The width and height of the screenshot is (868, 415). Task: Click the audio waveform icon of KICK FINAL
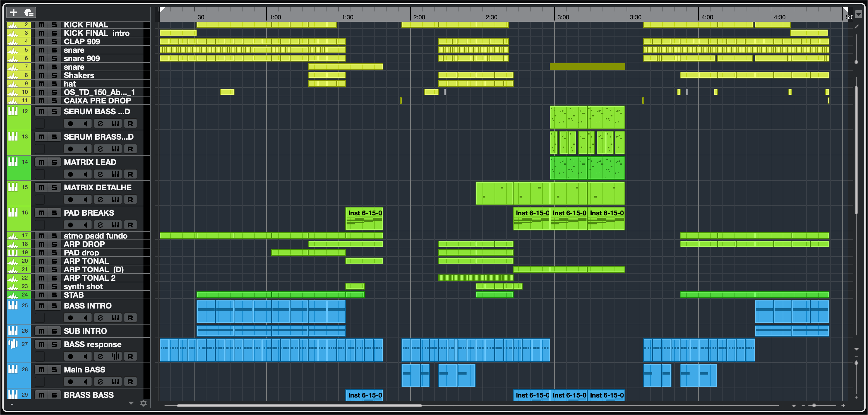(x=12, y=25)
